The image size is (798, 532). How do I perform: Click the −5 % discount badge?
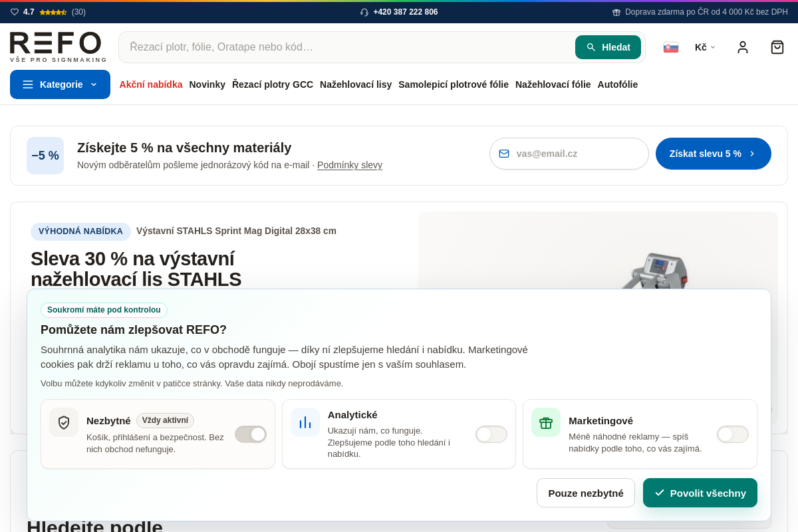[x=45, y=156]
